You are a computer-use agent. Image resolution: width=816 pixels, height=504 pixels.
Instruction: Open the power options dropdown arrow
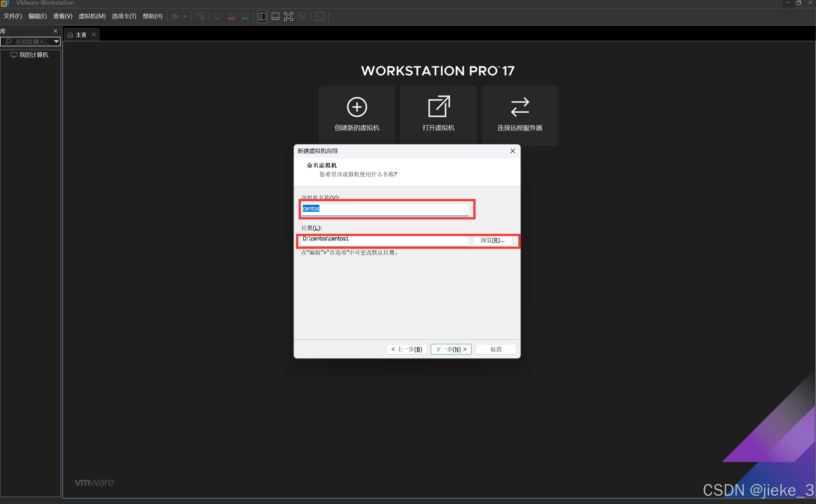click(x=185, y=16)
